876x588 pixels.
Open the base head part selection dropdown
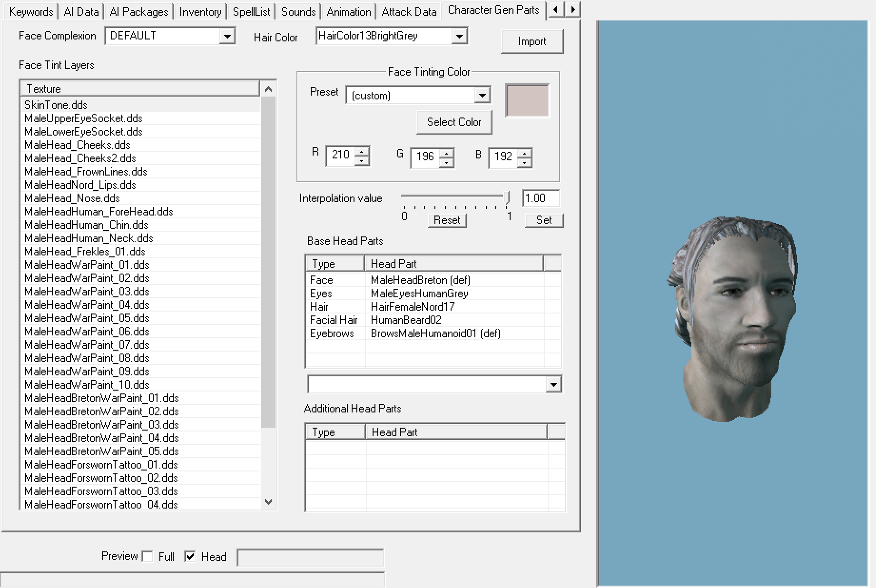553,384
